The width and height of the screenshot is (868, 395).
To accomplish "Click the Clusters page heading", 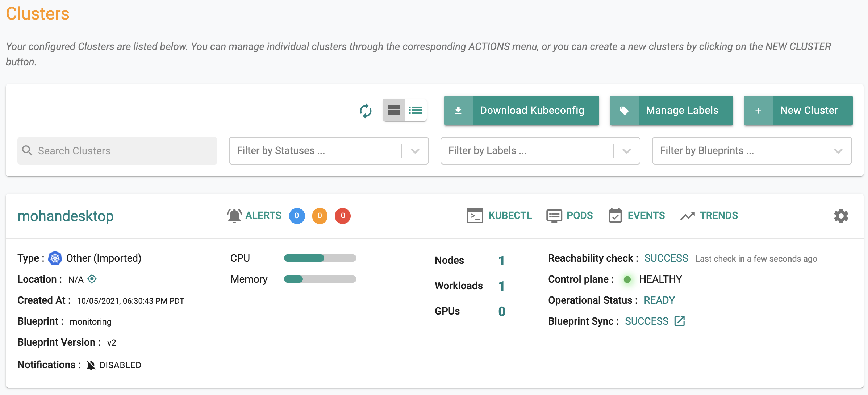I will click(38, 14).
